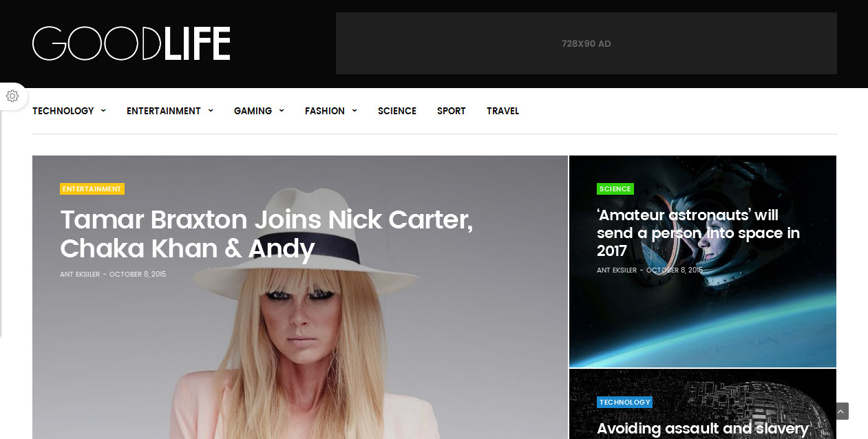Open the Sport menu item
Viewport: 868px width, 439px height.
coord(452,111)
